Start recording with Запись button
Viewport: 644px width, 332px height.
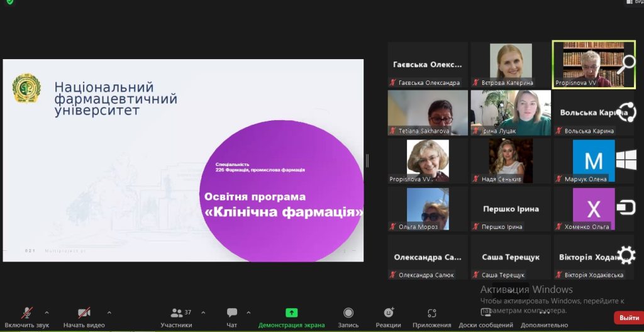(348, 318)
